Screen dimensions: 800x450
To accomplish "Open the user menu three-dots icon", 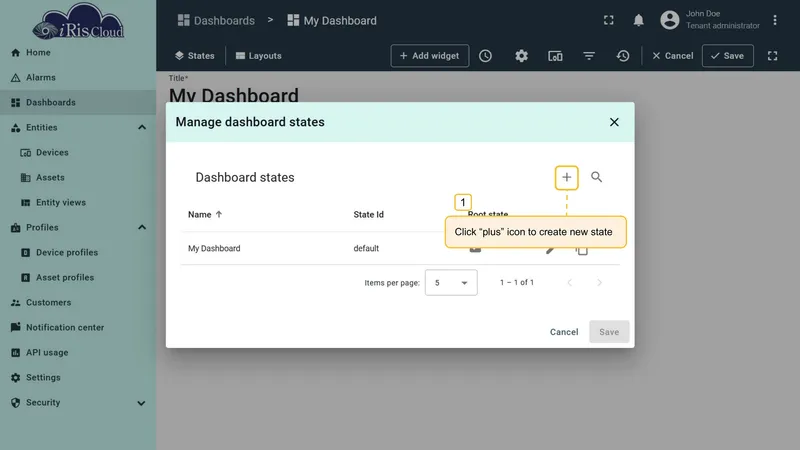I will coord(774,20).
